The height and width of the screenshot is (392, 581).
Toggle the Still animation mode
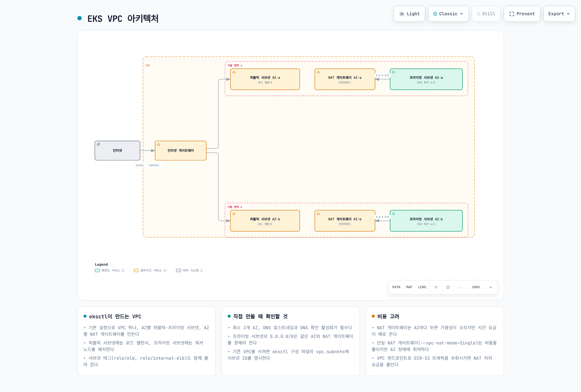[x=486, y=14]
